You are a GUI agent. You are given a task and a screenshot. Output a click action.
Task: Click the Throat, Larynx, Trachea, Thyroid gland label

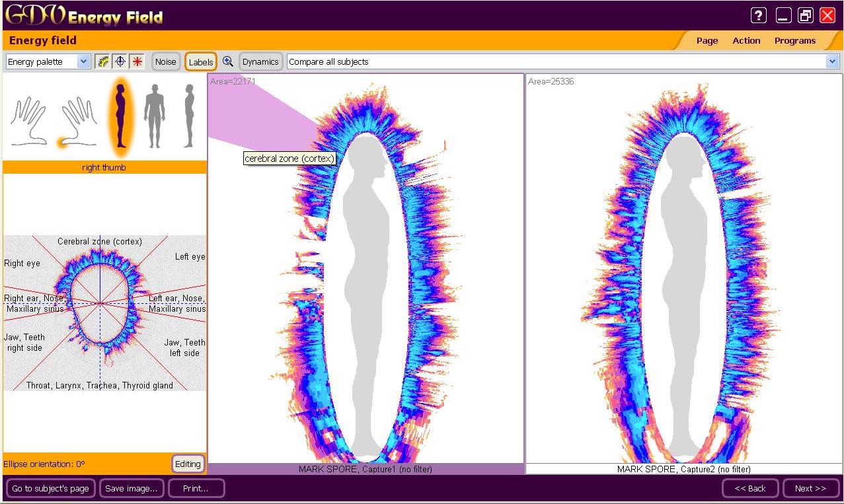[100, 385]
